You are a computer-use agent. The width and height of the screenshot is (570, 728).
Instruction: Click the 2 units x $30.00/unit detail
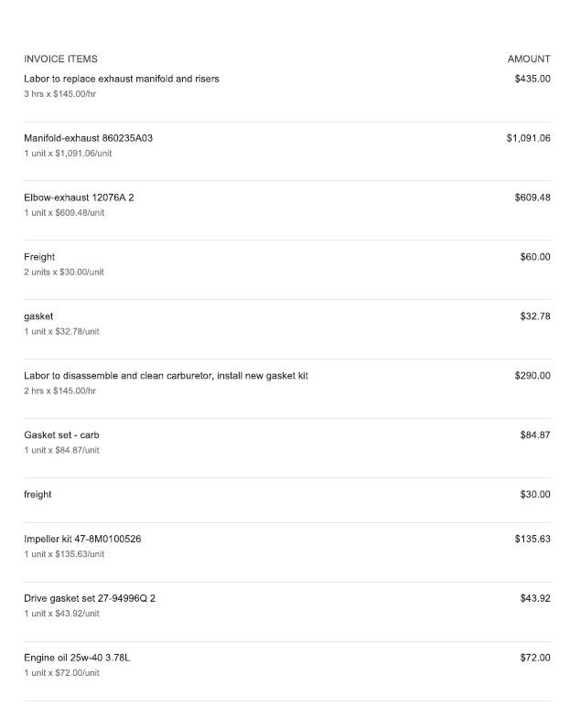point(64,273)
